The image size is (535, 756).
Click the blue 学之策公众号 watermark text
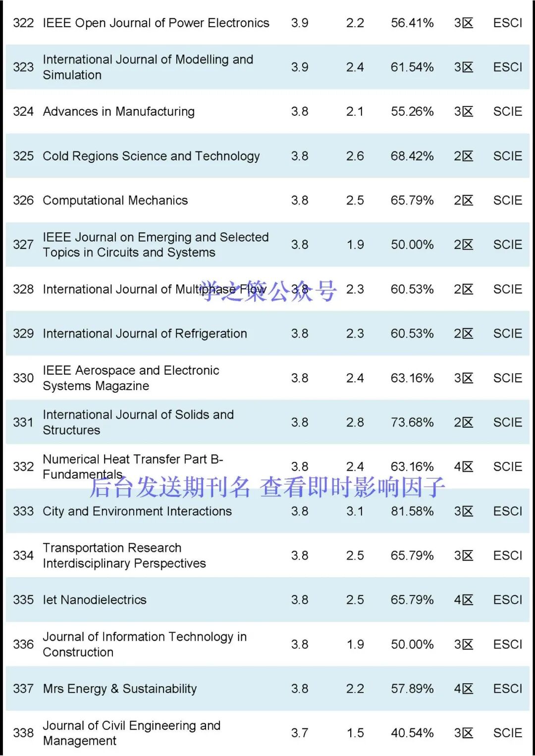[x=268, y=291]
